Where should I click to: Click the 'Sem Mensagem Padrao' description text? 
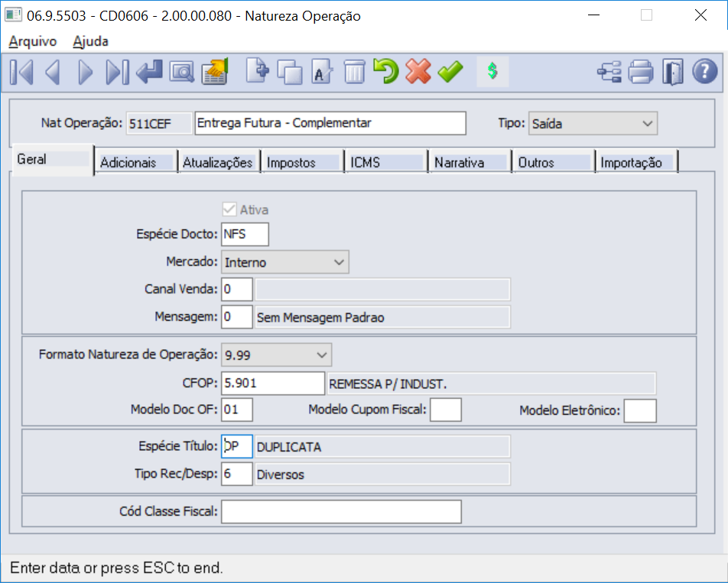pyautogui.click(x=320, y=318)
